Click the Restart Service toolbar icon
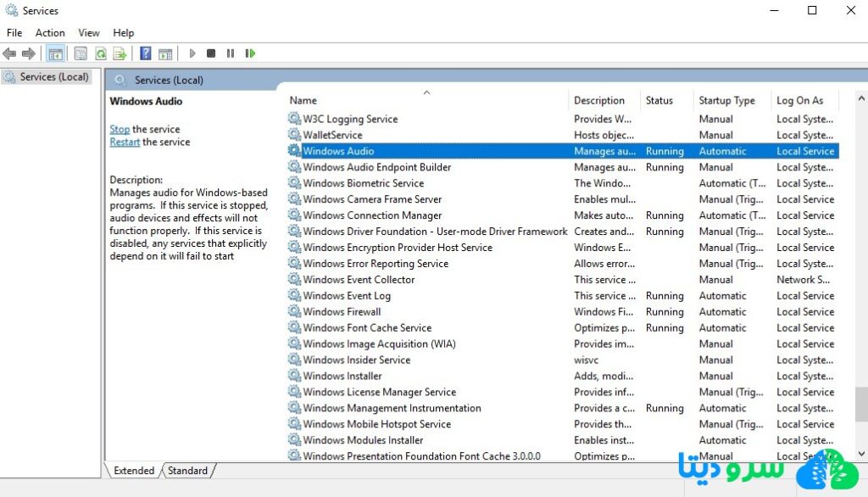Image resolution: width=868 pixels, height=497 pixels. (250, 53)
